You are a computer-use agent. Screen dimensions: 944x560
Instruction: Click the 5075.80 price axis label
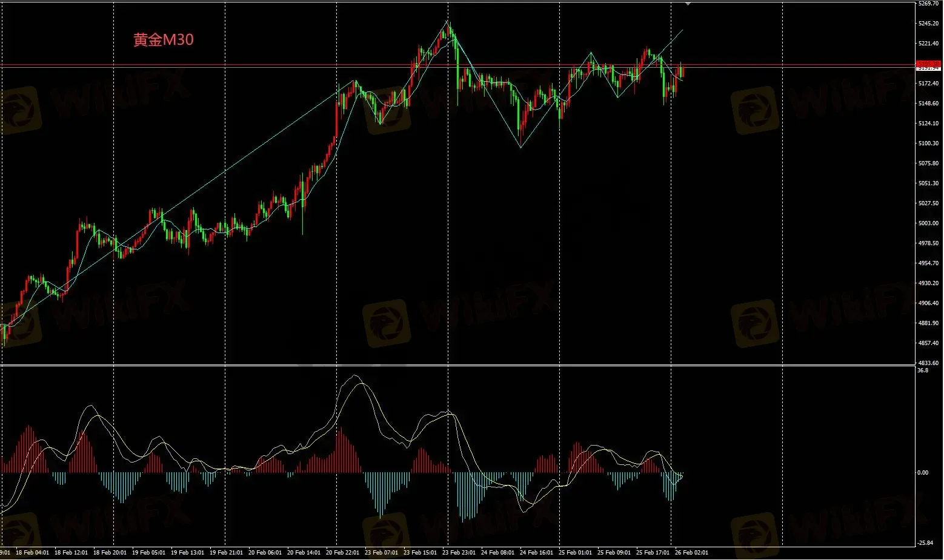[928, 163]
